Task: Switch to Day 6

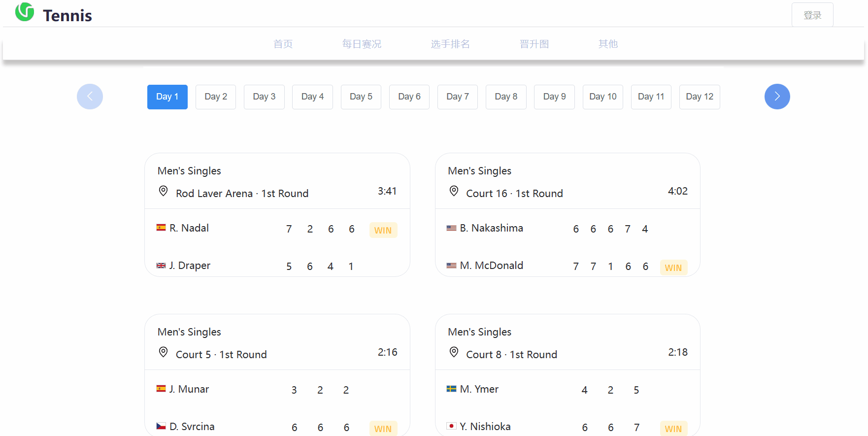Action: pyautogui.click(x=409, y=97)
